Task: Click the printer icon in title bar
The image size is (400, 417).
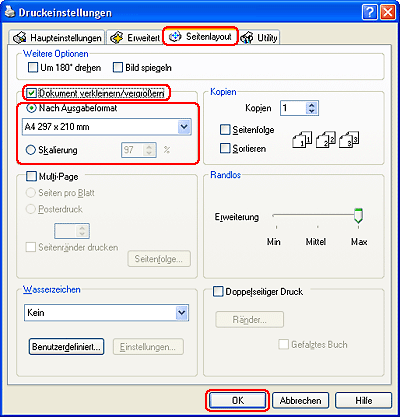Action: (x=9, y=12)
